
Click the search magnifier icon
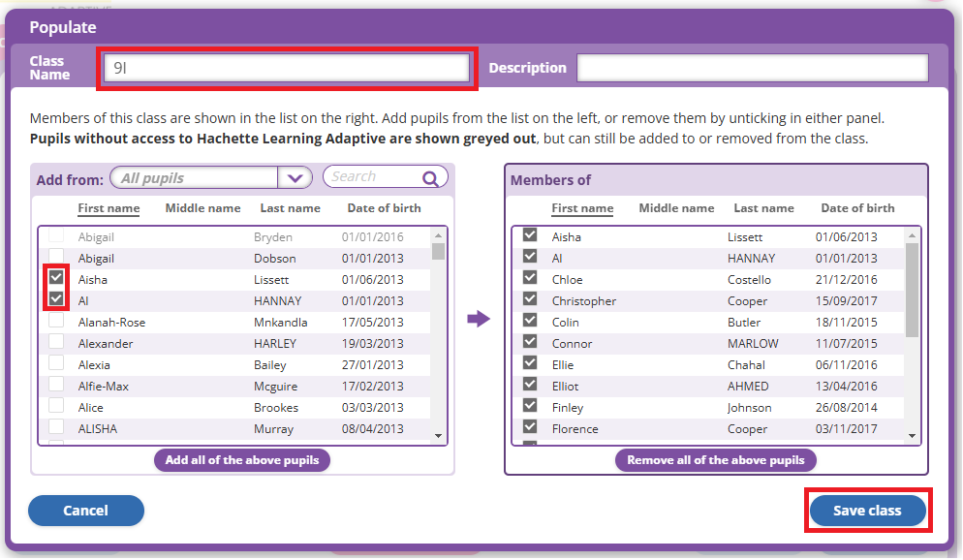pos(430,177)
